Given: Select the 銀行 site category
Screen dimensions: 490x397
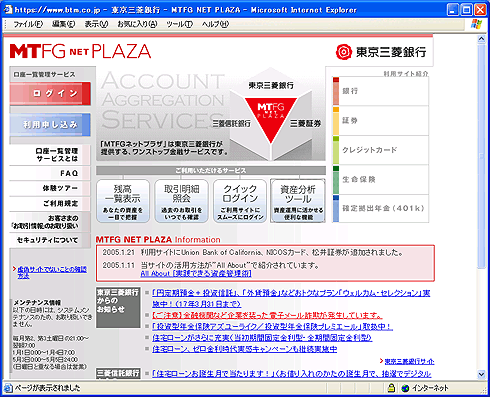Looking at the screenshot, I should (x=380, y=91).
